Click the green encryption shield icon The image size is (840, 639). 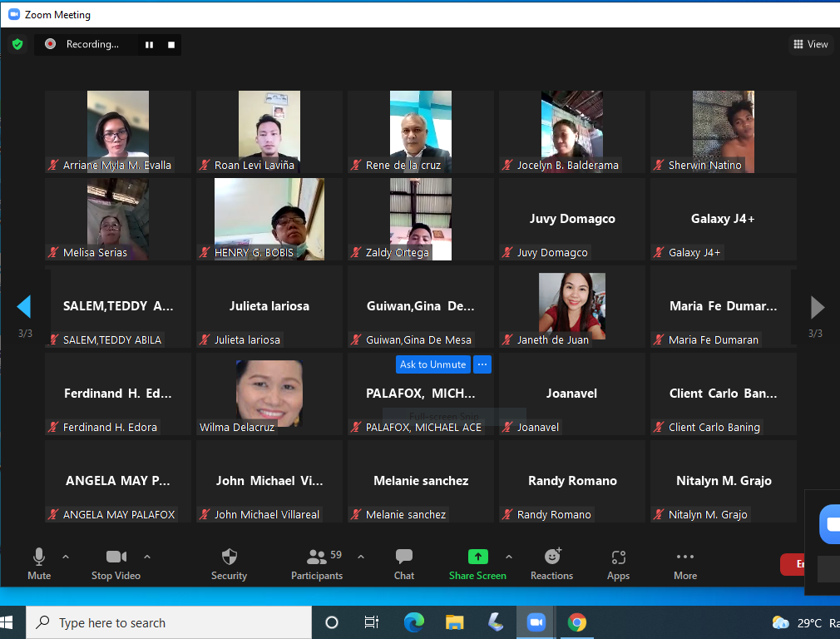[x=17, y=44]
